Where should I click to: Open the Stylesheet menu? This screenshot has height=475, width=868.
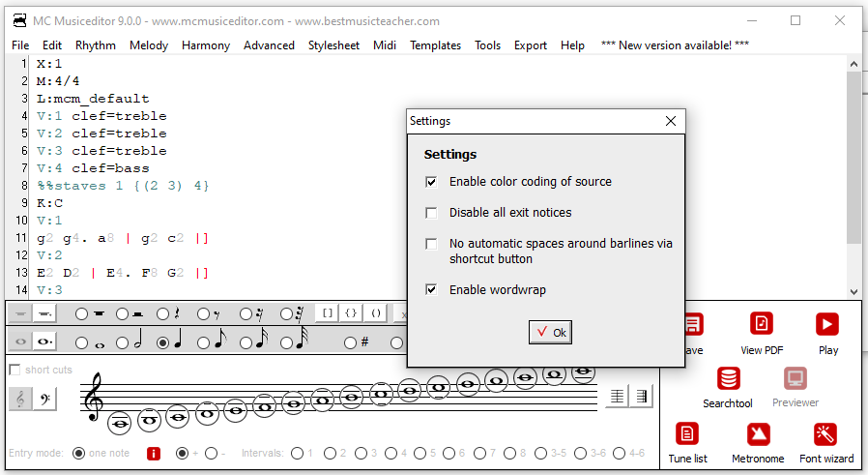333,45
